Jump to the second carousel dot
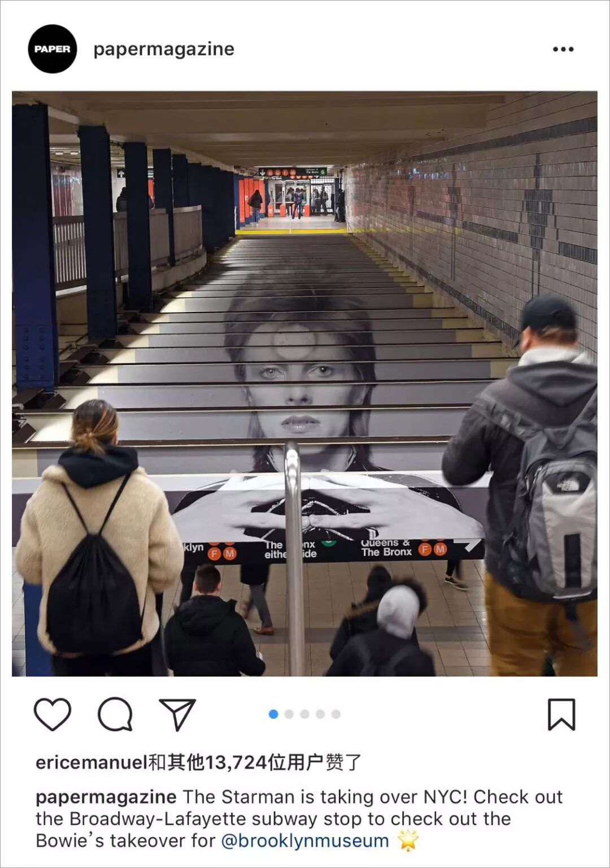The height and width of the screenshot is (868, 610). click(289, 714)
